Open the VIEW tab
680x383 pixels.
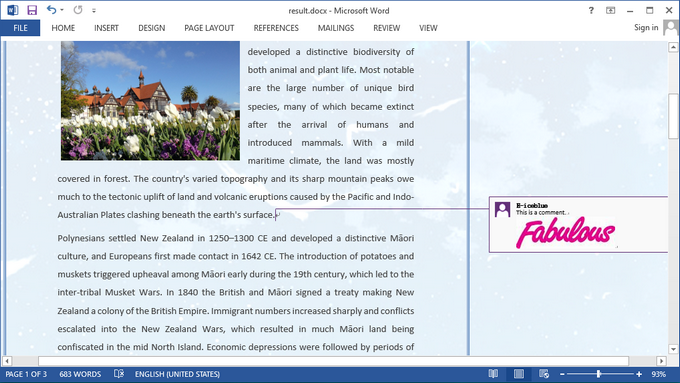428,28
